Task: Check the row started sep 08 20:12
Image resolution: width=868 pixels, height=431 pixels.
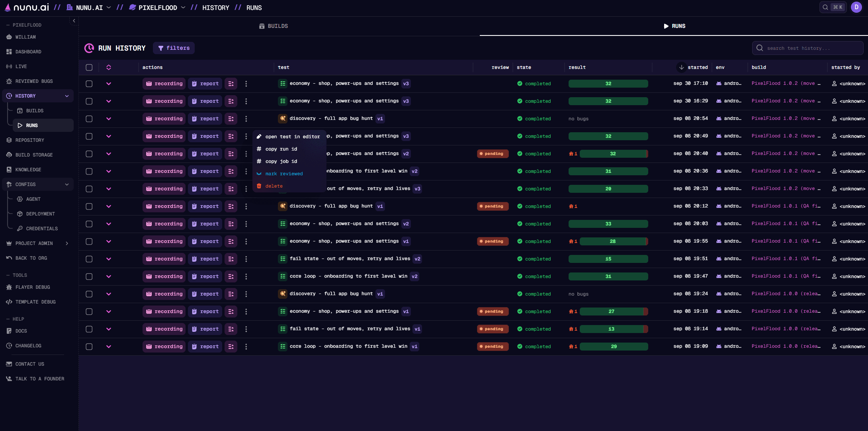Action: click(x=89, y=206)
